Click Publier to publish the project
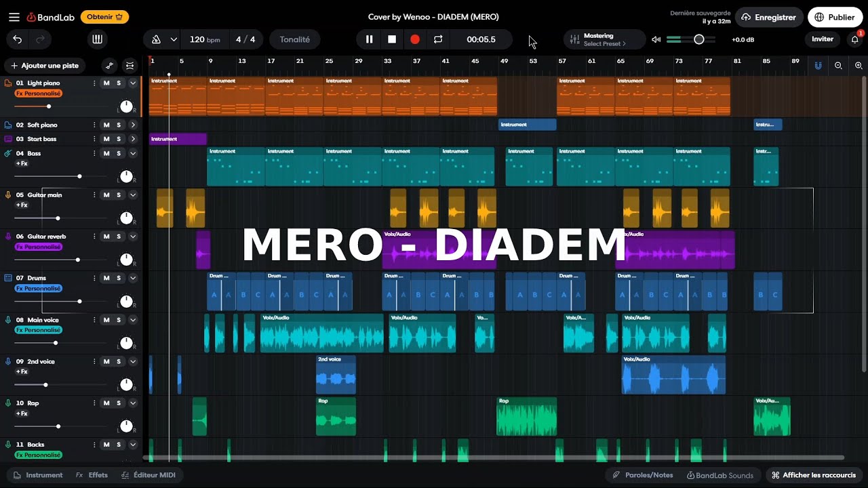Screen dimensions: 868x488 [835, 17]
